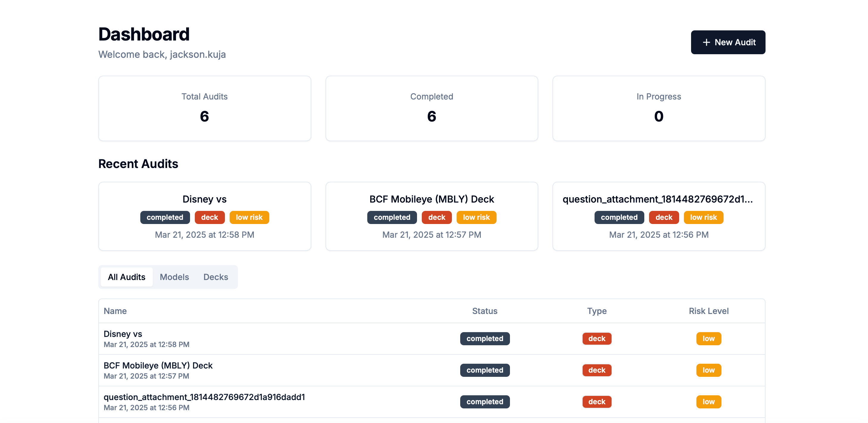Click the Type column header
This screenshot has width=868, height=423.
[597, 311]
